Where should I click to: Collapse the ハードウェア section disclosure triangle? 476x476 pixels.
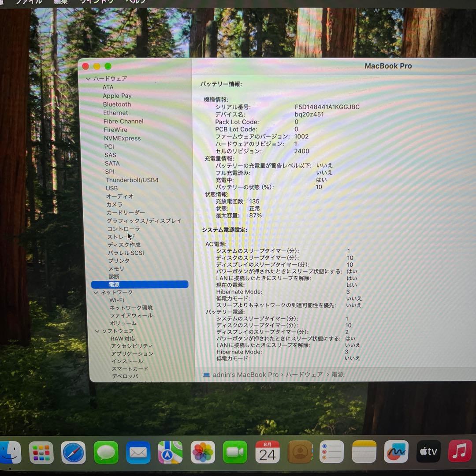click(89, 78)
